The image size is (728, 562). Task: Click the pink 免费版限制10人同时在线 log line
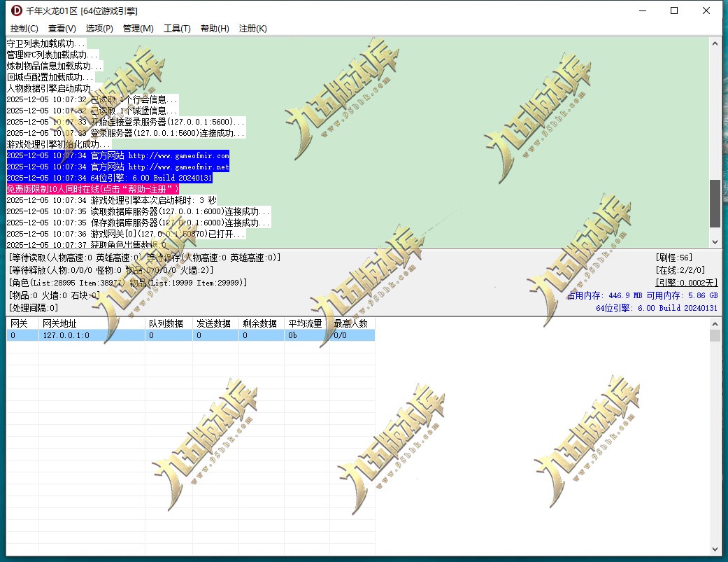[x=93, y=189]
